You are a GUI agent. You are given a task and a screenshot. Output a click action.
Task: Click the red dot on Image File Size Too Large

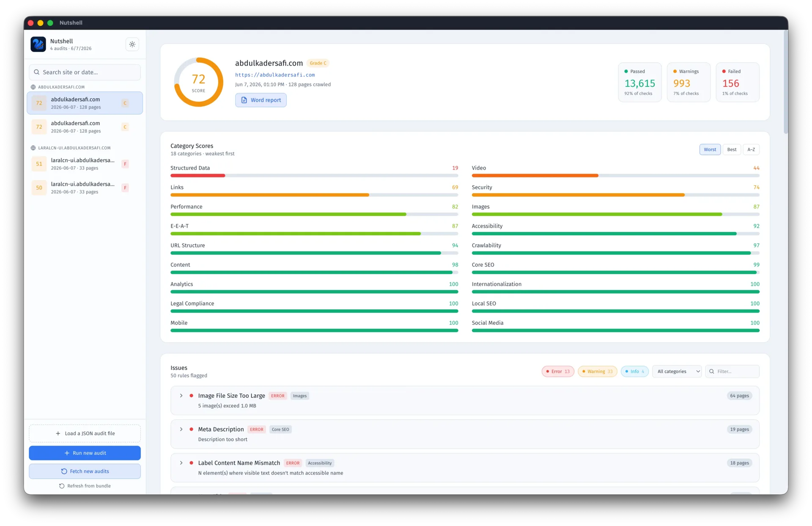click(191, 396)
